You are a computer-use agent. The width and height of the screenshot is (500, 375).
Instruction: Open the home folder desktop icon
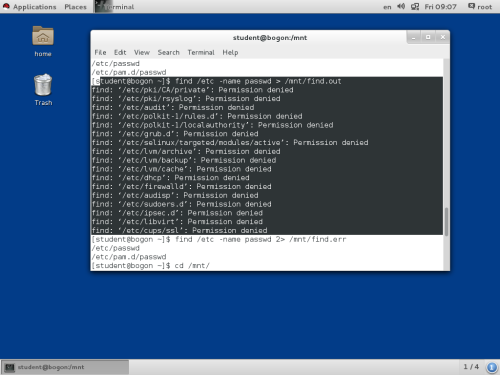43,41
